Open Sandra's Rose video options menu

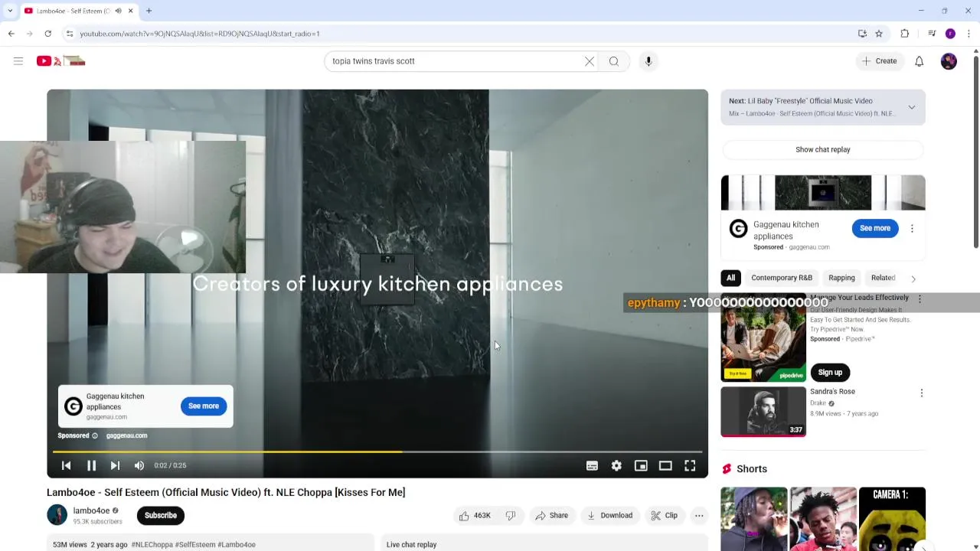pos(921,393)
